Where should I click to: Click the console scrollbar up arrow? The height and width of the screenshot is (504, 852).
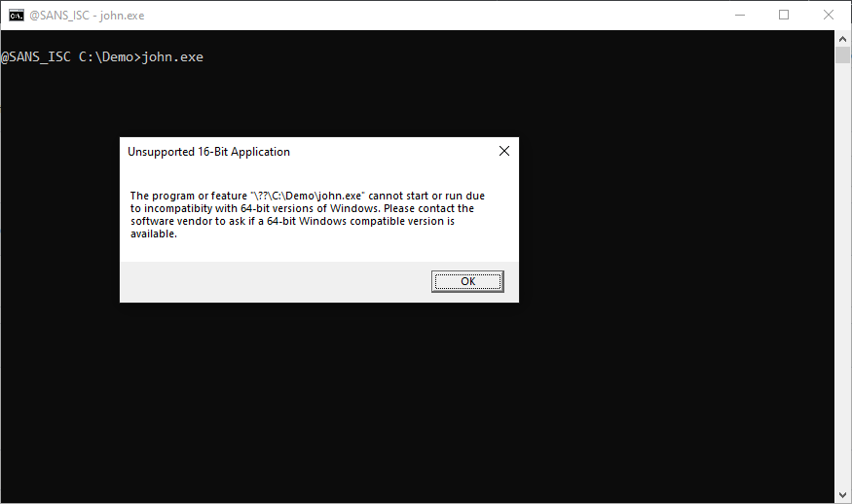[843, 37]
